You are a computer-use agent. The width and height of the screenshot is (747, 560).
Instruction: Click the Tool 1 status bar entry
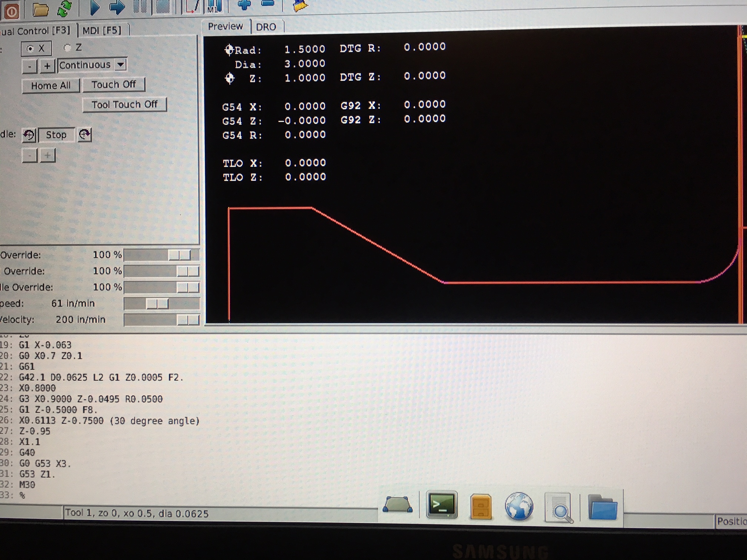point(137,513)
